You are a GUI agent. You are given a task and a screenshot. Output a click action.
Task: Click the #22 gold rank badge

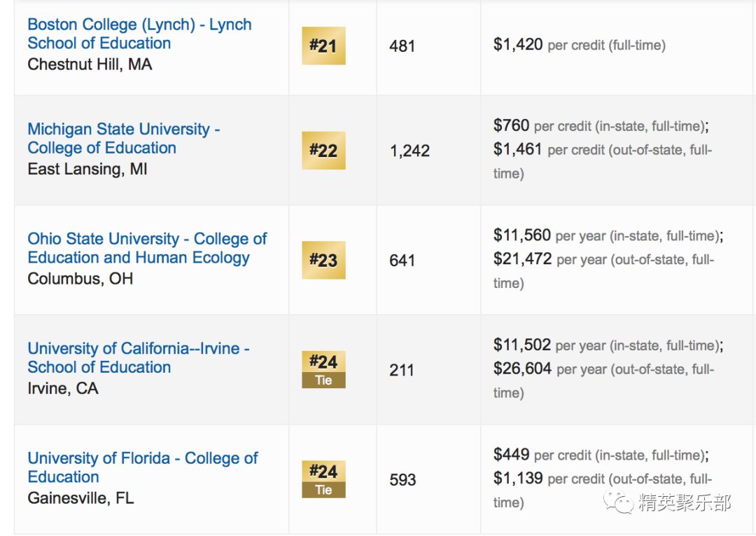[323, 151]
